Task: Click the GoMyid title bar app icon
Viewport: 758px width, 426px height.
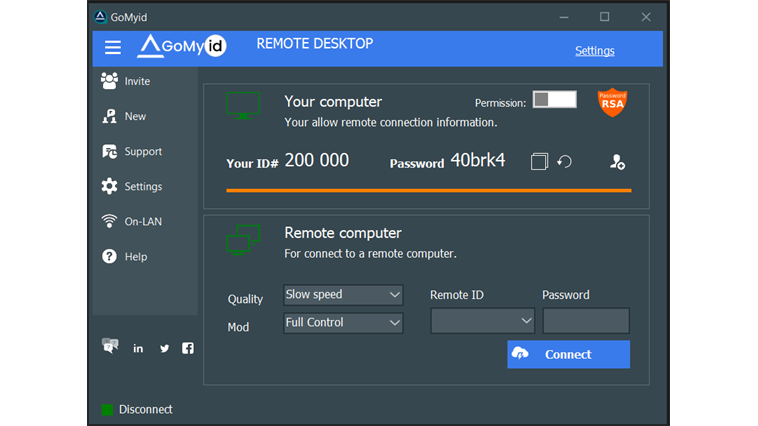Action: click(100, 17)
